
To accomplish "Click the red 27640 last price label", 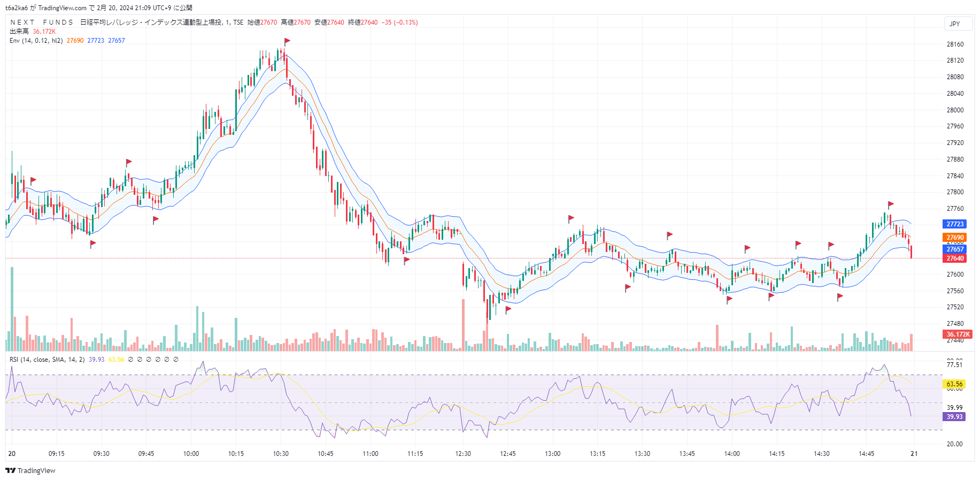I will 955,258.
